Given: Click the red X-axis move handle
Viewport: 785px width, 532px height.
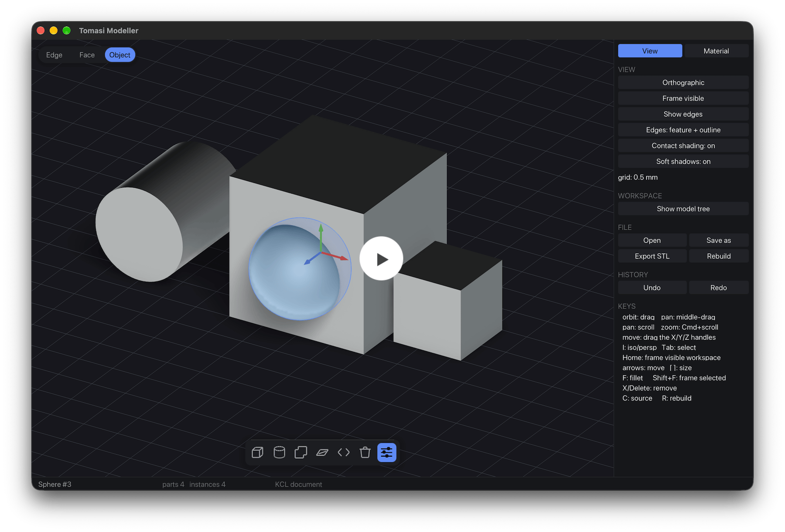Looking at the screenshot, I should [x=344, y=258].
